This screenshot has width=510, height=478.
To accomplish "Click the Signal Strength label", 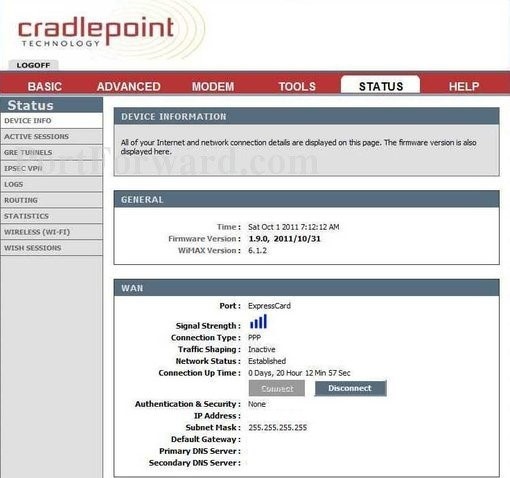I will (208, 326).
